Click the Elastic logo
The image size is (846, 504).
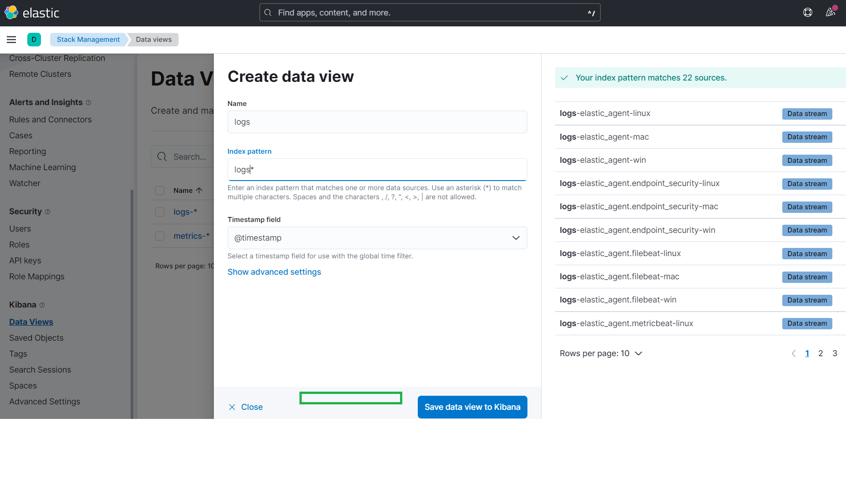pyautogui.click(x=32, y=13)
